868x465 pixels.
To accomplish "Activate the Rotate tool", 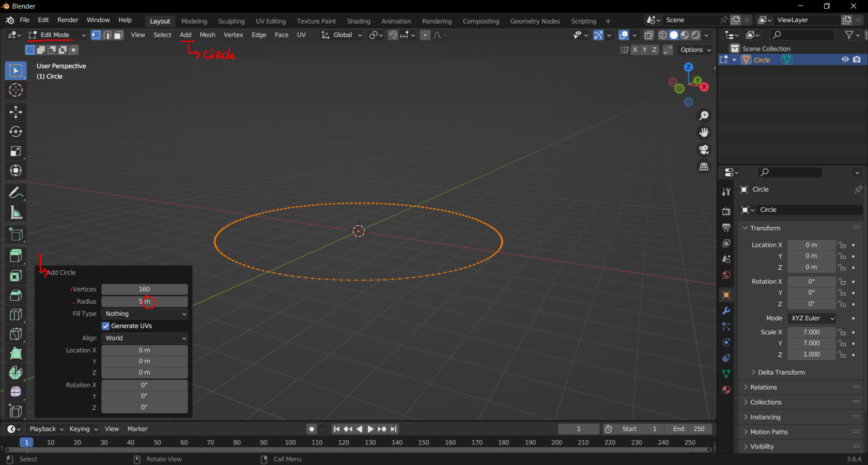I will coord(16,131).
